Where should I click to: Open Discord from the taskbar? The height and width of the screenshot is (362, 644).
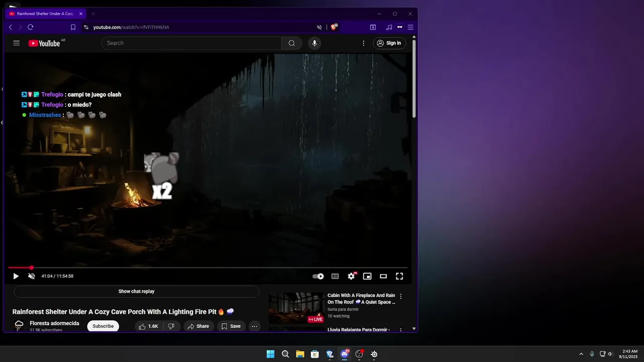[345, 354]
